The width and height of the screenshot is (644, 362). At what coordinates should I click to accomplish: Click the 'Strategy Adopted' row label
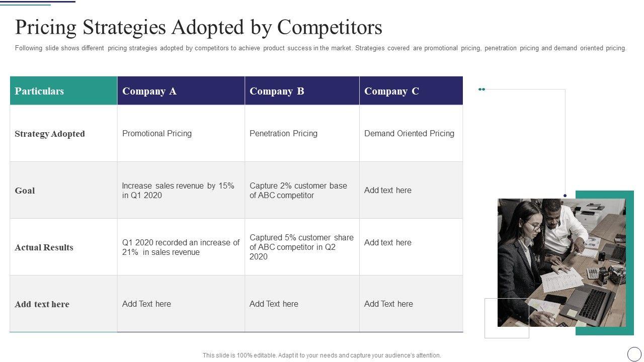pos(50,134)
